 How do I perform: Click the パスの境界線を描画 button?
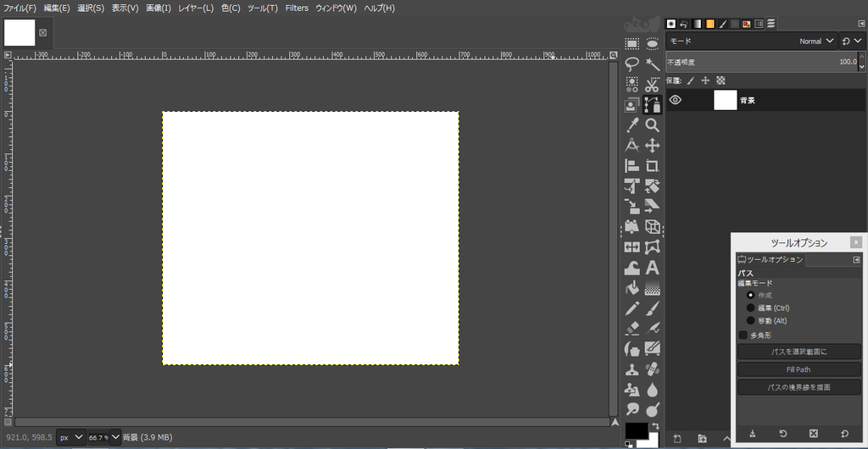tap(798, 387)
